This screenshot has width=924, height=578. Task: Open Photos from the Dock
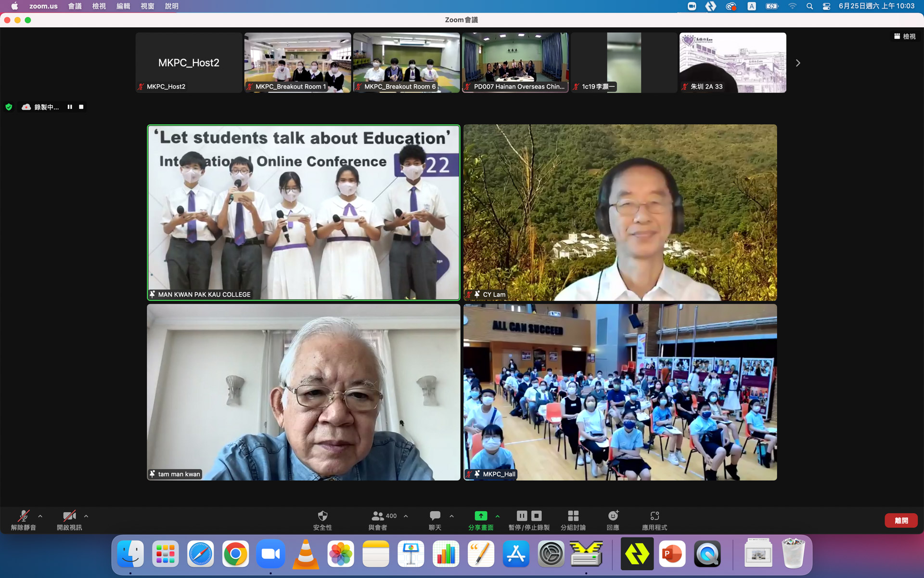point(341,554)
